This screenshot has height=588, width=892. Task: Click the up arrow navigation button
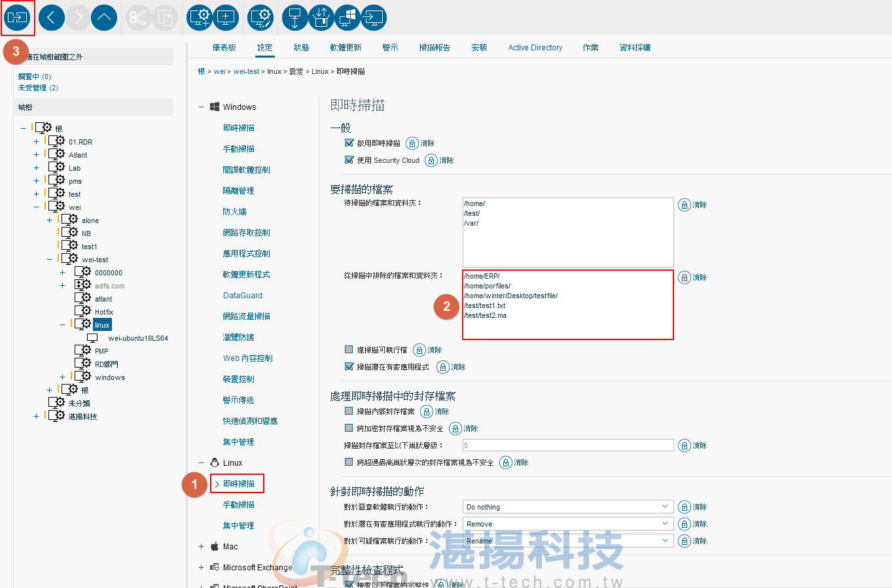[104, 18]
